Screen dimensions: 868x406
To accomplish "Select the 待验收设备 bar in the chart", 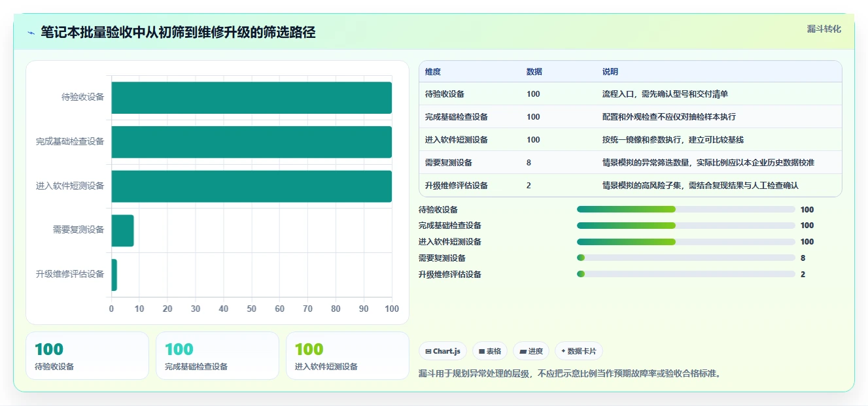I will point(251,97).
